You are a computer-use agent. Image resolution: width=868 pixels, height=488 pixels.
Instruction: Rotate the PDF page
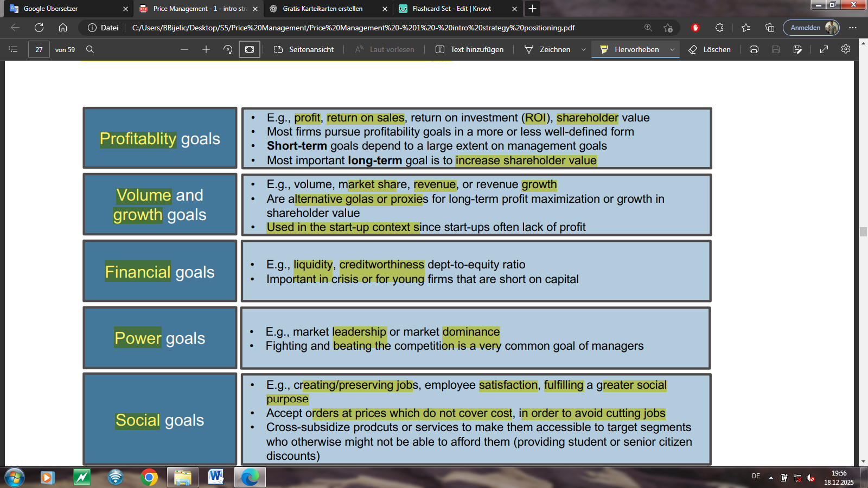(227, 49)
